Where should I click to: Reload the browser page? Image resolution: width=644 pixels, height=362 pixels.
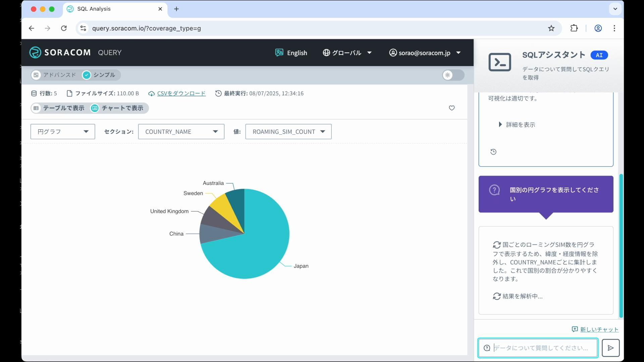64,28
